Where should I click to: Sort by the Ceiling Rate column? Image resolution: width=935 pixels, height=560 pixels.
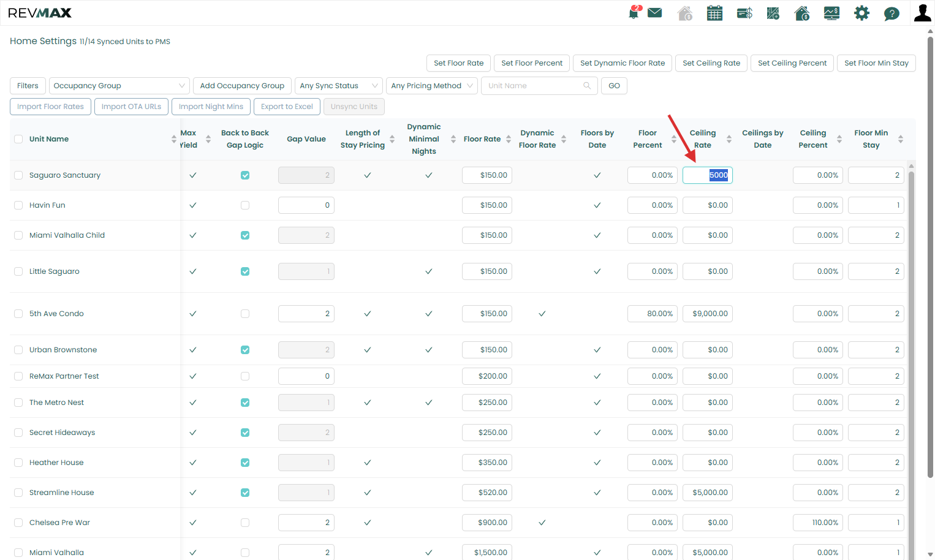point(729,139)
